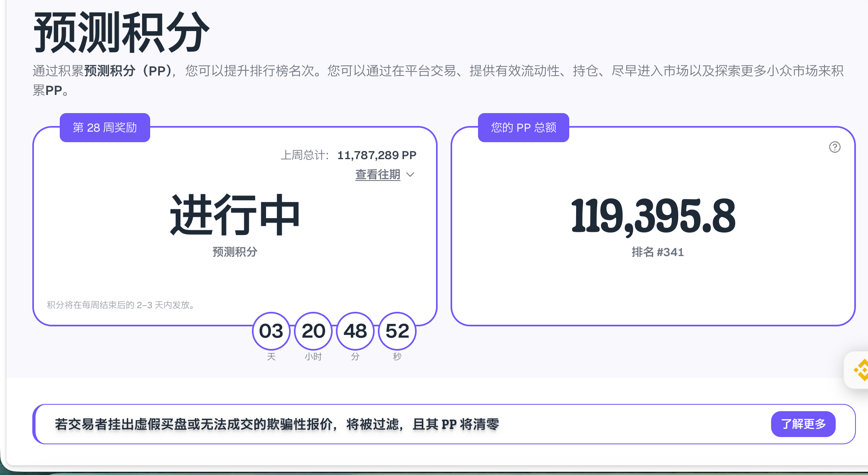
Task: Click the 进行中 status text
Action: [x=235, y=215]
